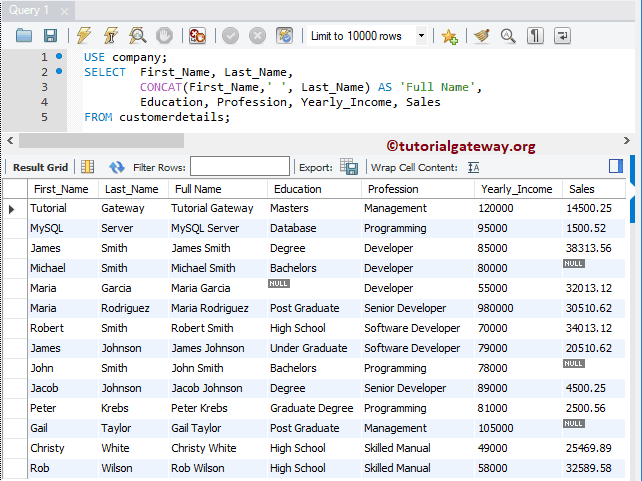Viewport: 642px width, 481px height.
Task: Click the Beautify query broom icon
Action: tap(482, 36)
